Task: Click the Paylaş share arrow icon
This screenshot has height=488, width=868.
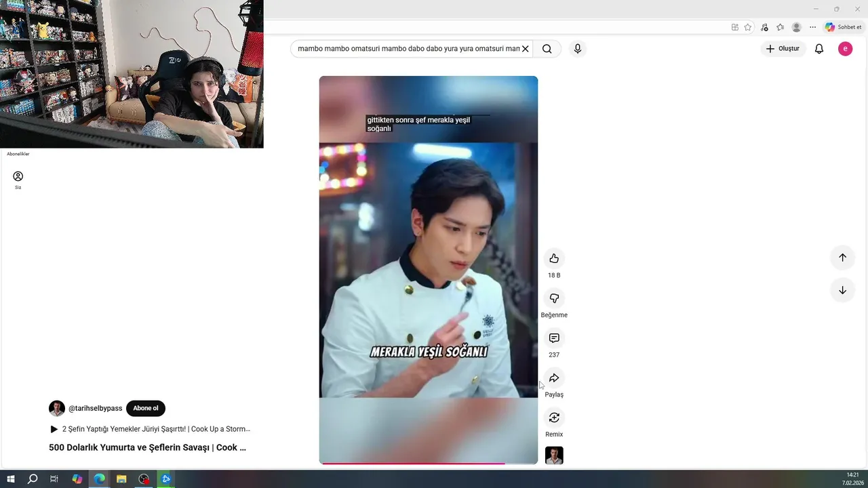Action: pyautogui.click(x=554, y=378)
